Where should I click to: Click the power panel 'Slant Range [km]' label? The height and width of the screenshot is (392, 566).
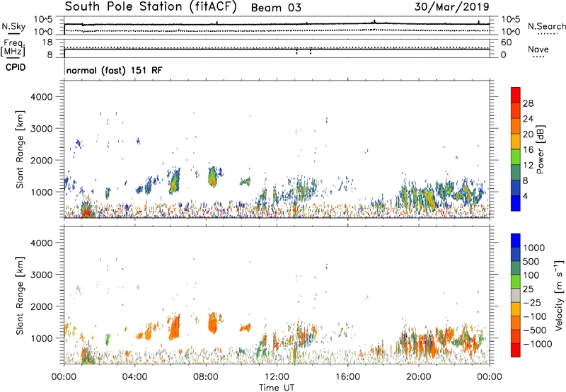coord(20,149)
